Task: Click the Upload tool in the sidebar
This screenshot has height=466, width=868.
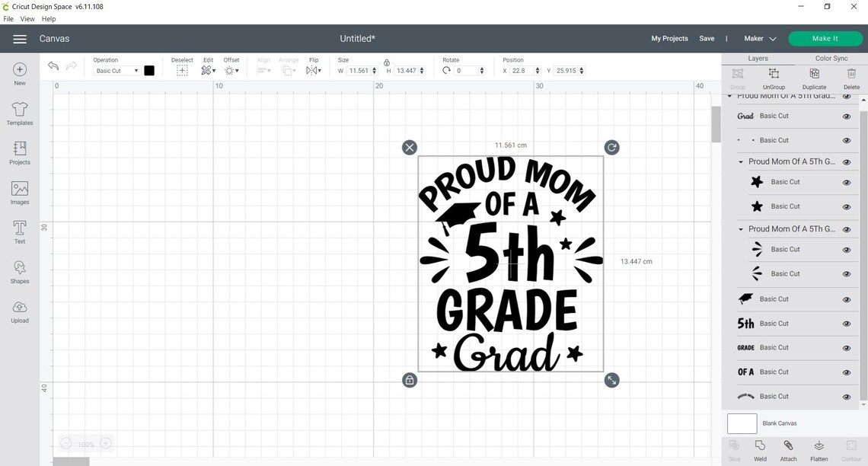Action: click(19, 311)
